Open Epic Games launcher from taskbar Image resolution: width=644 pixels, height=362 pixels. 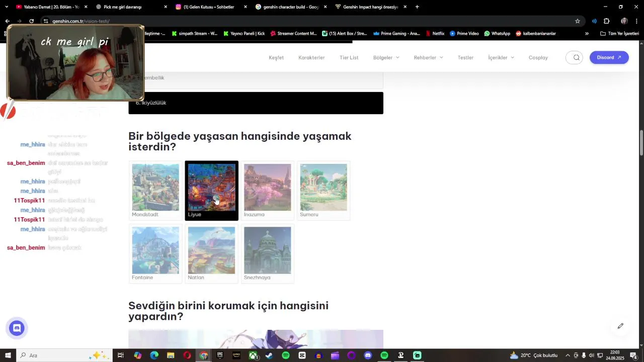click(220, 355)
